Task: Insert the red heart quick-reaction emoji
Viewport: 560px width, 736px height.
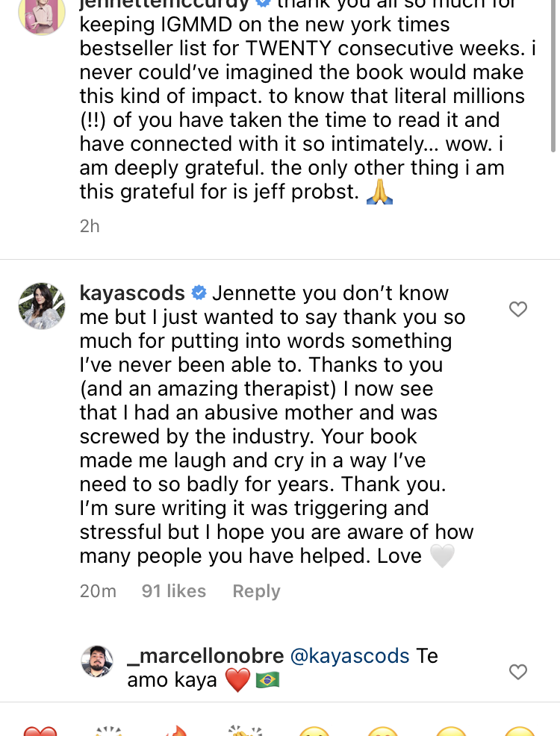Action: click(x=40, y=730)
